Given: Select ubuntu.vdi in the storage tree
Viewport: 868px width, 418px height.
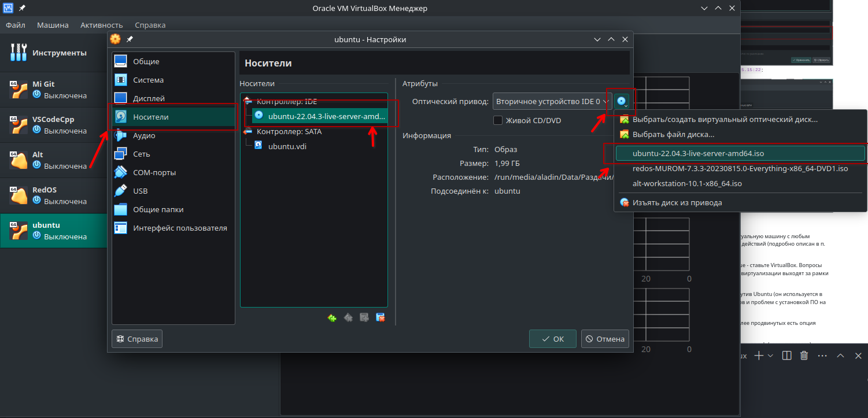Looking at the screenshot, I should point(287,146).
